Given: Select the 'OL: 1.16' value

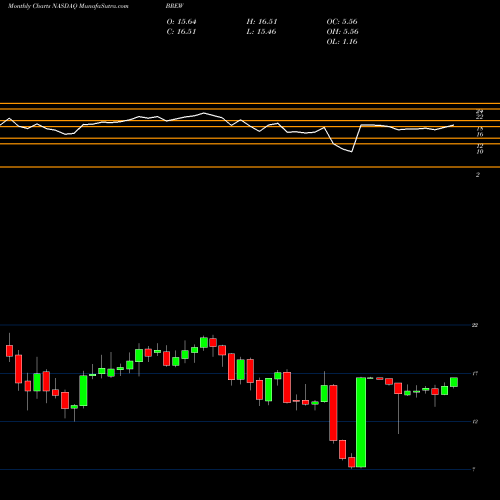Looking at the screenshot, I should pos(342,42).
